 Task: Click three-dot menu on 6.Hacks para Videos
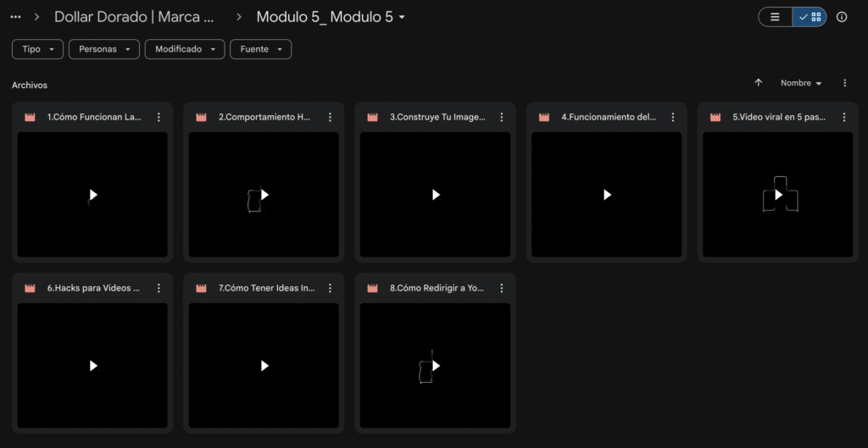click(159, 288)
